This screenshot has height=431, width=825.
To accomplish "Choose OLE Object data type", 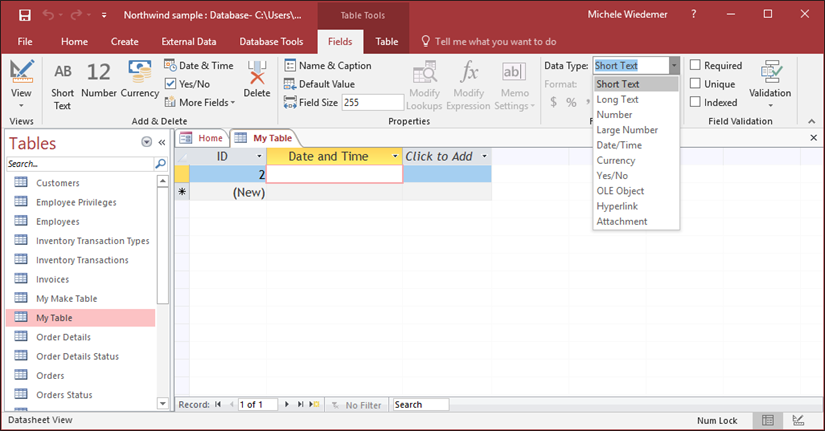I will pyautogui.click(x=636, y=191).
